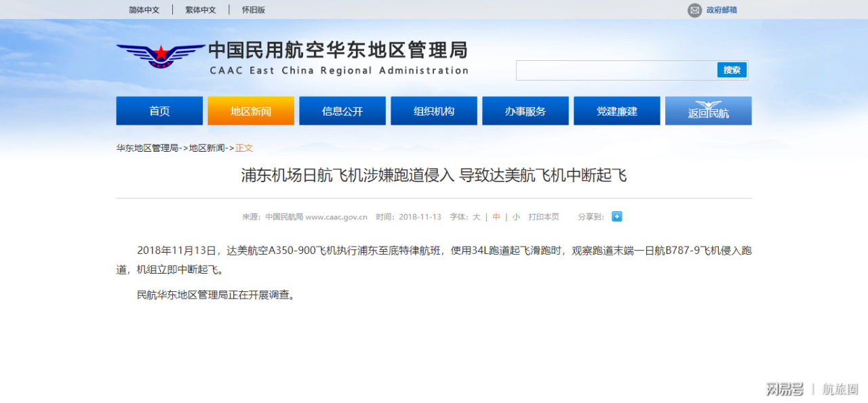Click the source text 中国民航局 www.caac.gov.cn
This screenshot has width=868, height=403.
(316, 217)
